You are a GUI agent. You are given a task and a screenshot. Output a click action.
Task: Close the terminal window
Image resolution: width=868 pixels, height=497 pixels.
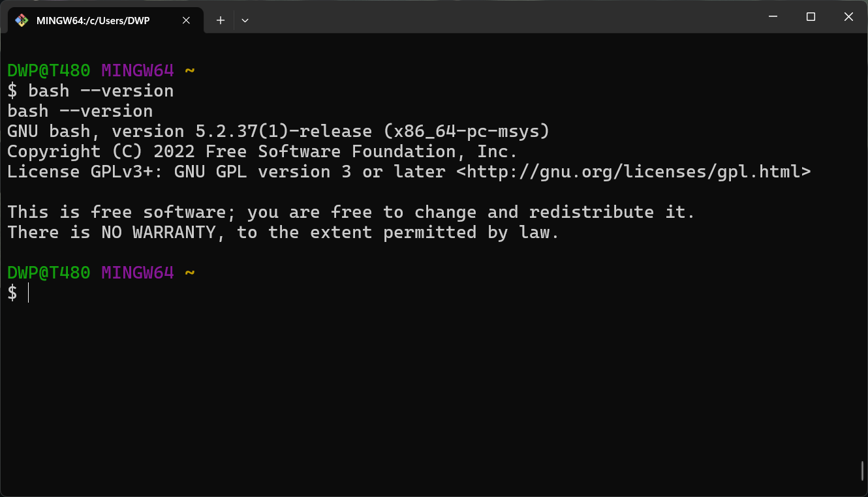point(848,17)
